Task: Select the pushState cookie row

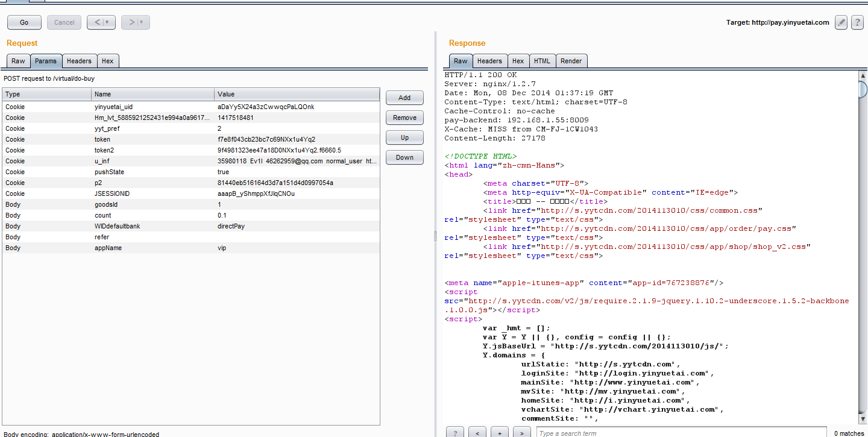Action: pyautogui.click(x=191, y=172)
